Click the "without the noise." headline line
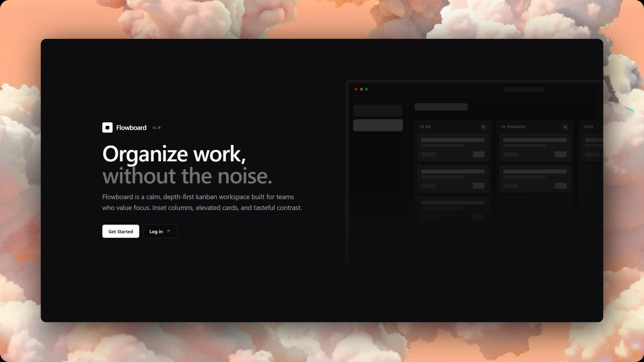This screenshot has height=362, width=644. tap(187, 176)
